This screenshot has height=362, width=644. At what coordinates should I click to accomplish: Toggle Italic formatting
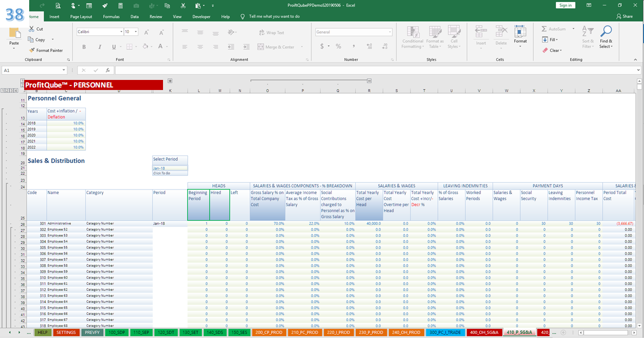(99, 47)
